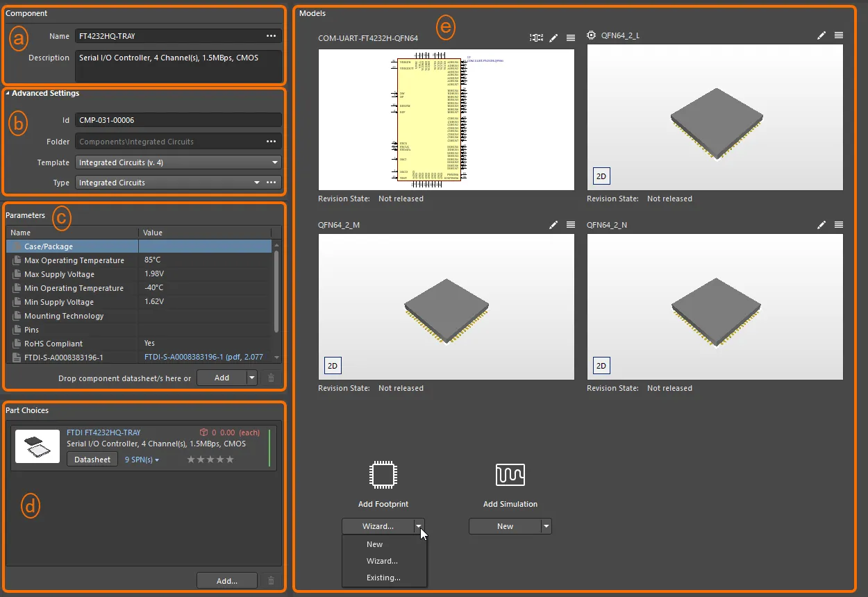
Task: Select Existing... from the footprint menu
Action: click(383, 578)
